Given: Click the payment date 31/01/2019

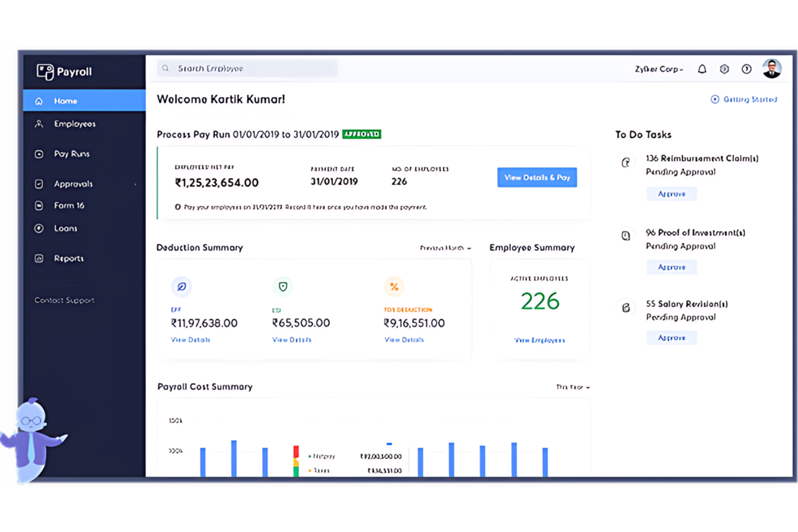Looking at the screenshot, I should (x=334, y=182).
